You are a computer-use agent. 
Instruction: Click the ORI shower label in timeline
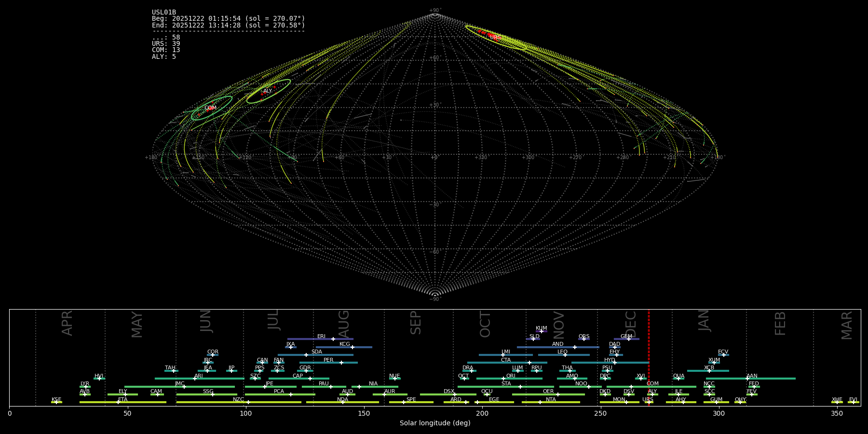tap(511, 376)
